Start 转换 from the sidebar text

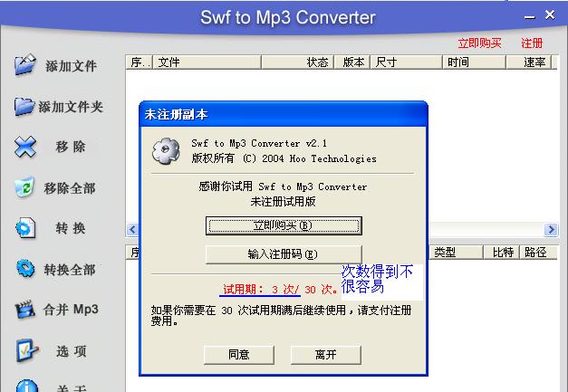71,228
